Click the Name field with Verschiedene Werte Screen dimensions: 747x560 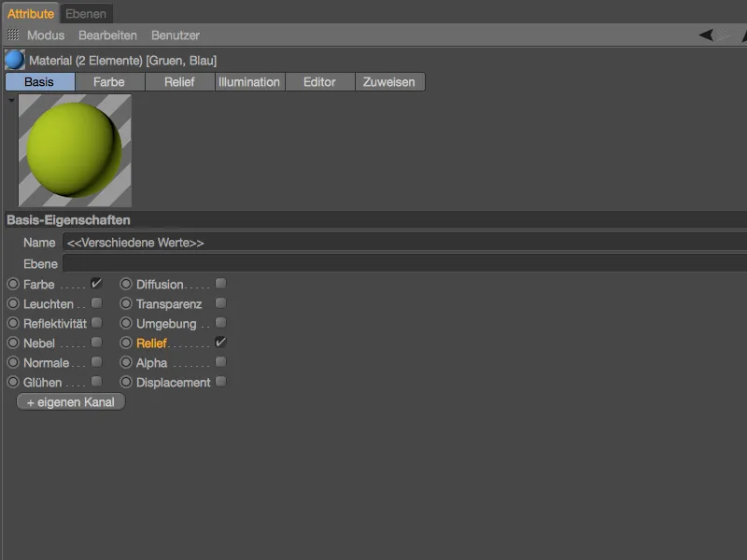tap(404, 243)
